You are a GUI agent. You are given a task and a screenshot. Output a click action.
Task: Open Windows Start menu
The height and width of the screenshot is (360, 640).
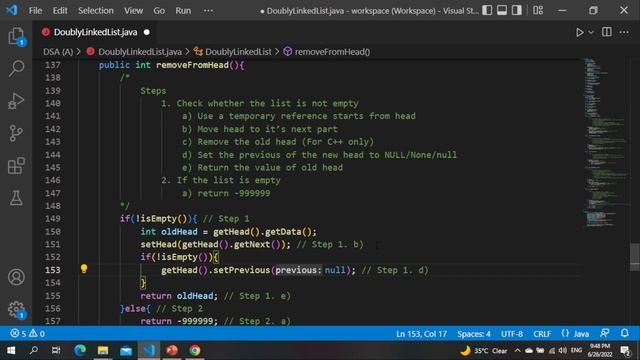point(11,350)
